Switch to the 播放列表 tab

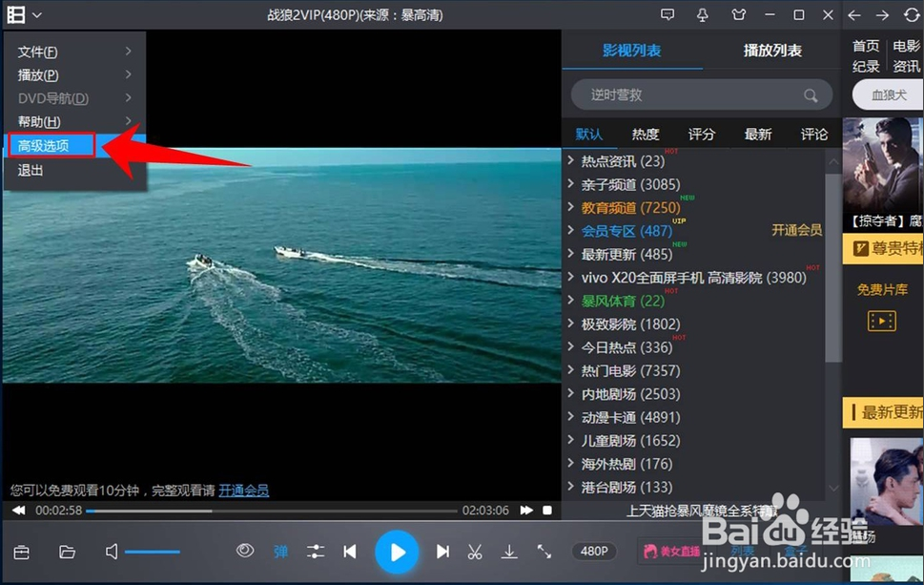(x=772, y=51)
